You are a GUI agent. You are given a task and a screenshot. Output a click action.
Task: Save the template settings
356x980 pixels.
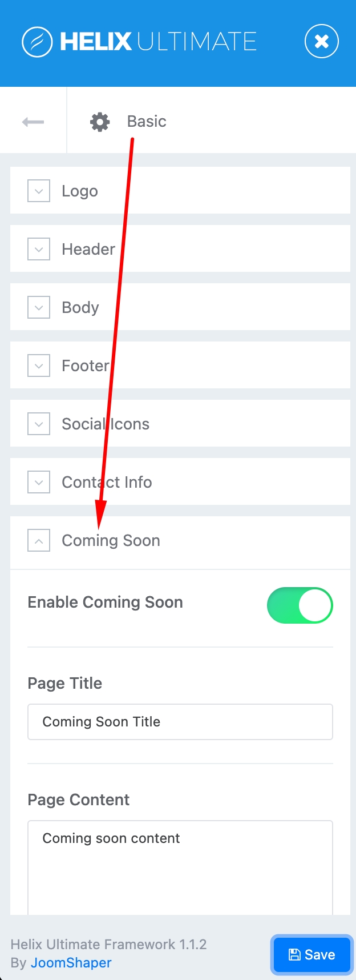click(x=311, y=955)
